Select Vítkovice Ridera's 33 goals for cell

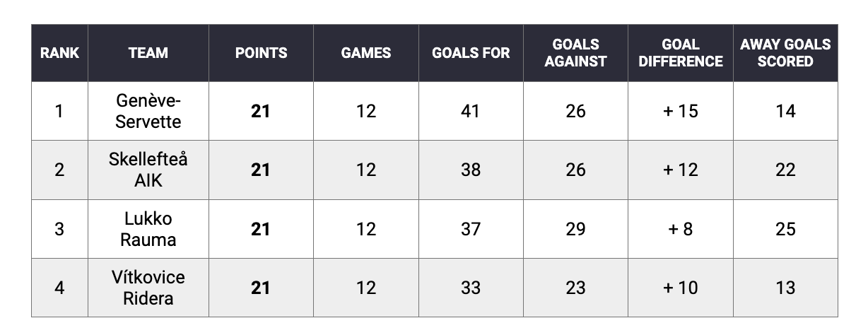(471, 288)
